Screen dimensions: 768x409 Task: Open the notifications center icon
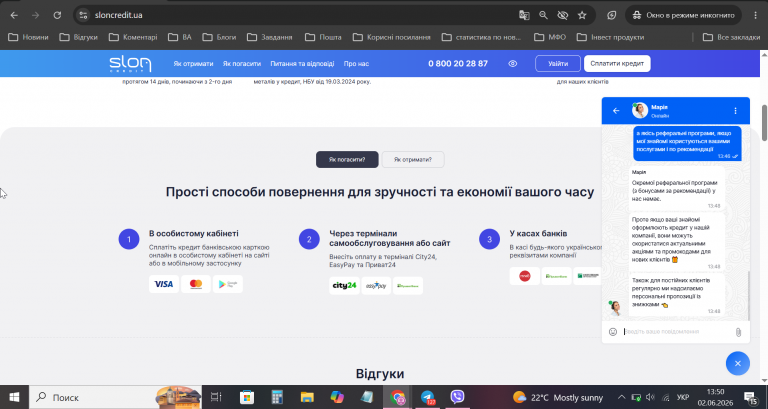[x=750, y=397]
